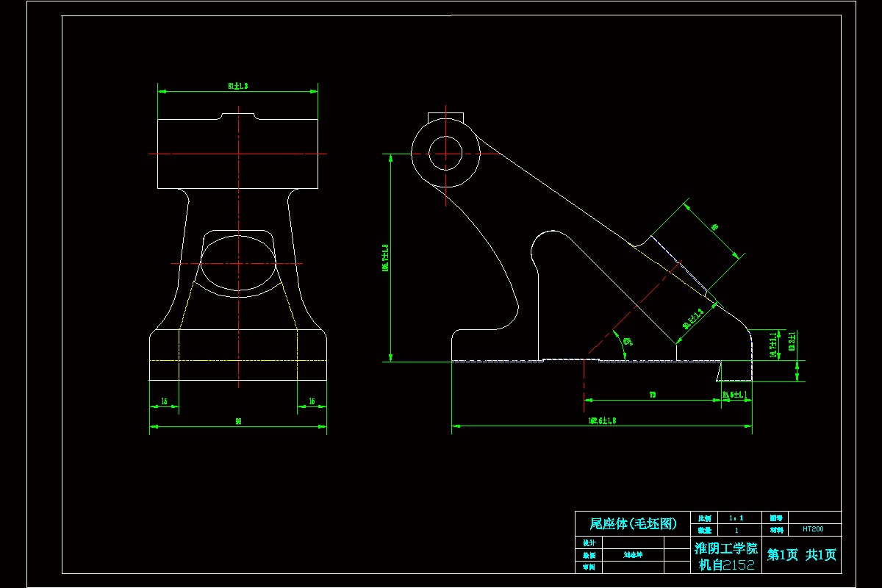Select the 1:1 scale value
Viewport: 882px width, 588px height.
736,517
